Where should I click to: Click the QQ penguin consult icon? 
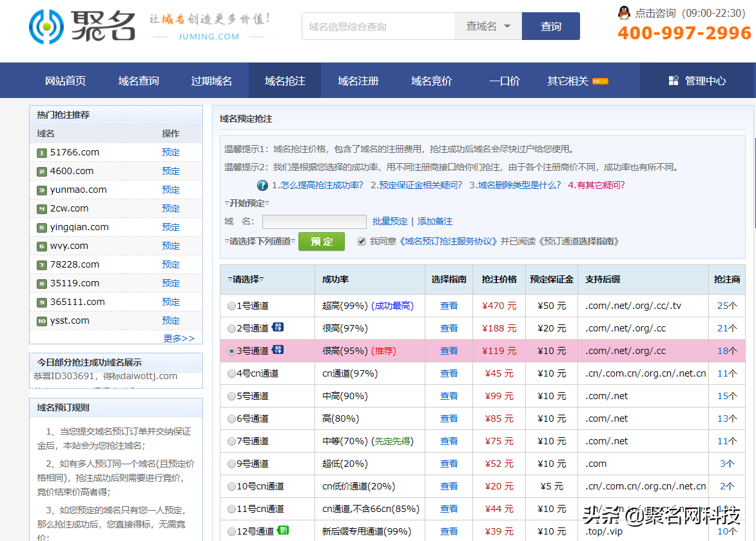tap(624, 12)
